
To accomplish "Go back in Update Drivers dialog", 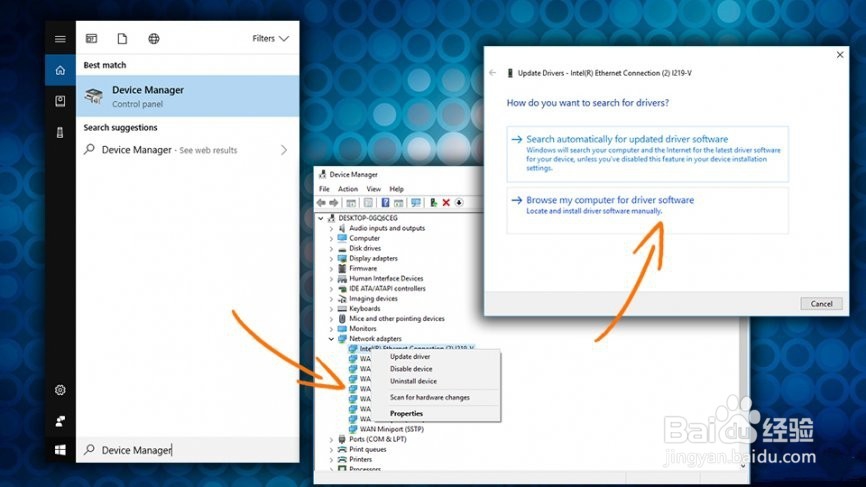I will (493, 73).
